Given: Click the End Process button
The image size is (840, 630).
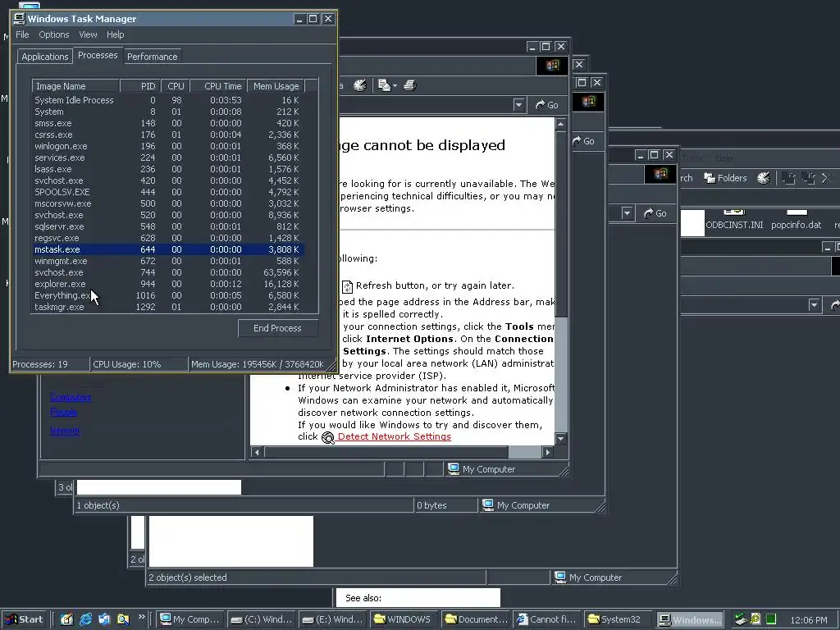Looking at the screenshot, I should point(277,328).
